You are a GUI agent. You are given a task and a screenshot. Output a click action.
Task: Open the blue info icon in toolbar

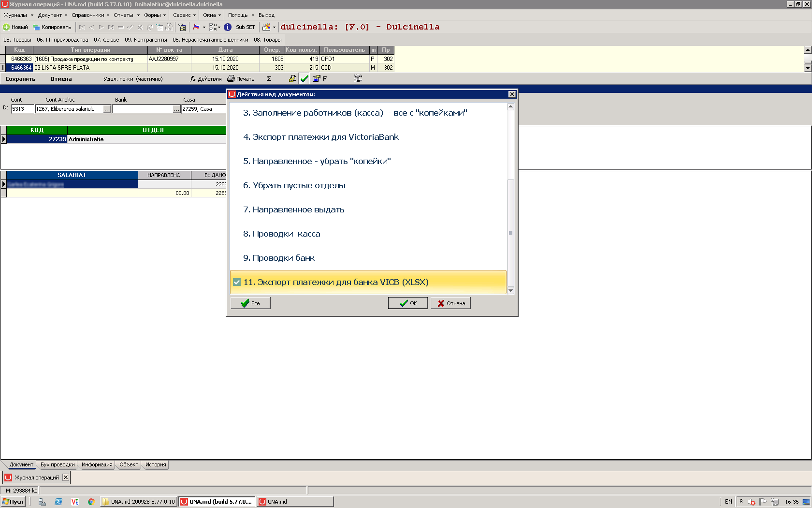[x=228, y=27]
